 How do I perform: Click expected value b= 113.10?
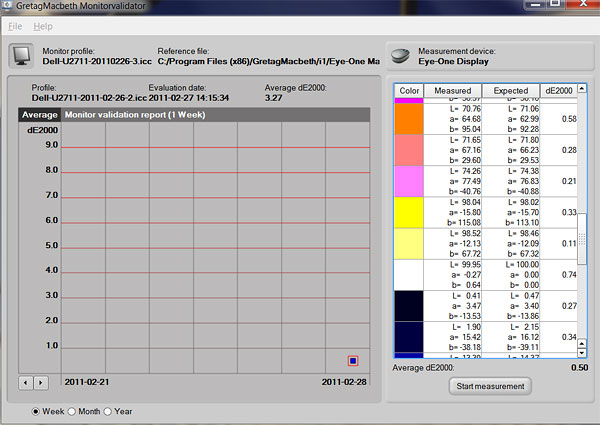pos(522,223)
